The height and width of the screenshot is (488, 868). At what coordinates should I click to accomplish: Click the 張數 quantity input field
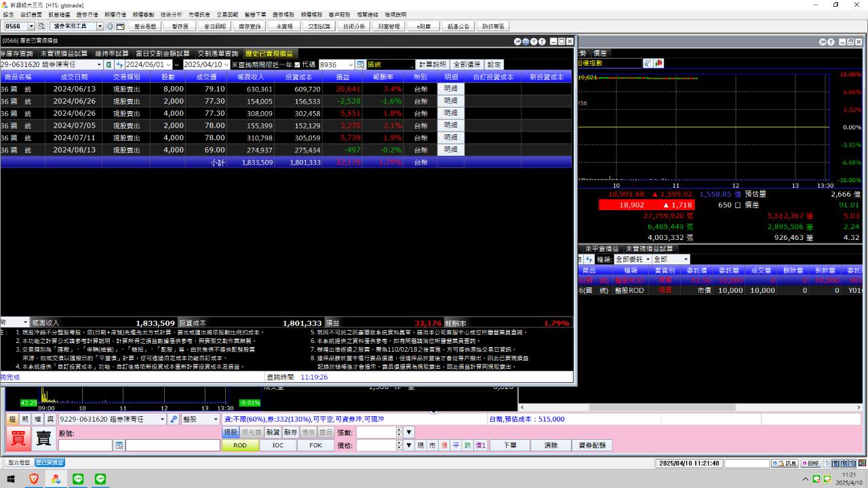click(x=376, y=432)
